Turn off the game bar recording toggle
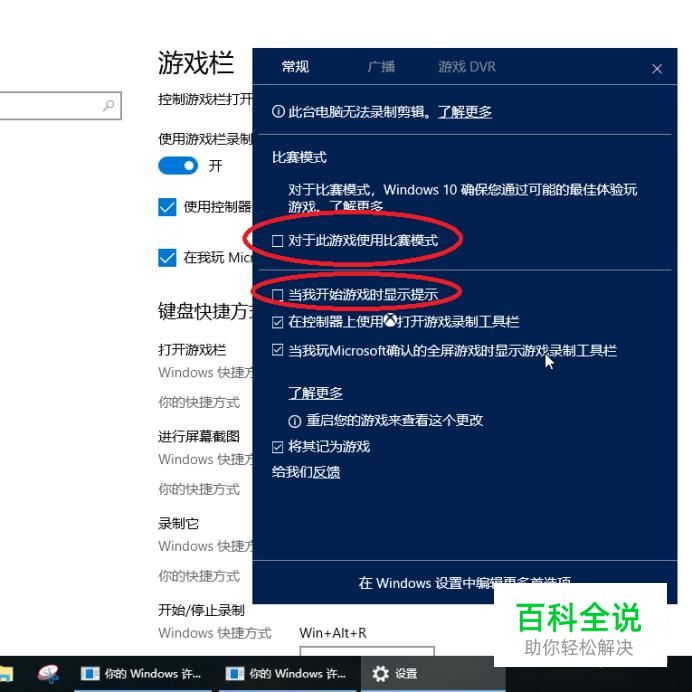Screen dimensions: 692x692 (x=178, y=166)
